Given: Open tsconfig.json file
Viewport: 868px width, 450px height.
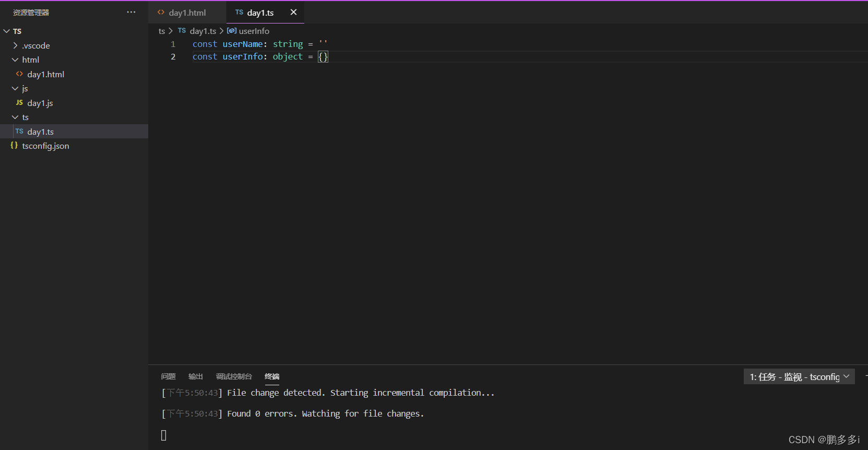Looking at the screenshot, I should click(74, 146).
